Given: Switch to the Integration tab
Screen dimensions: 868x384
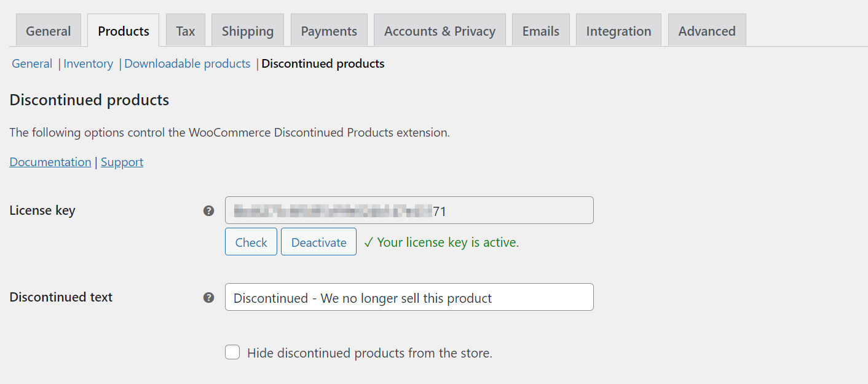Looking at the screenshot, I should [618, 30].
